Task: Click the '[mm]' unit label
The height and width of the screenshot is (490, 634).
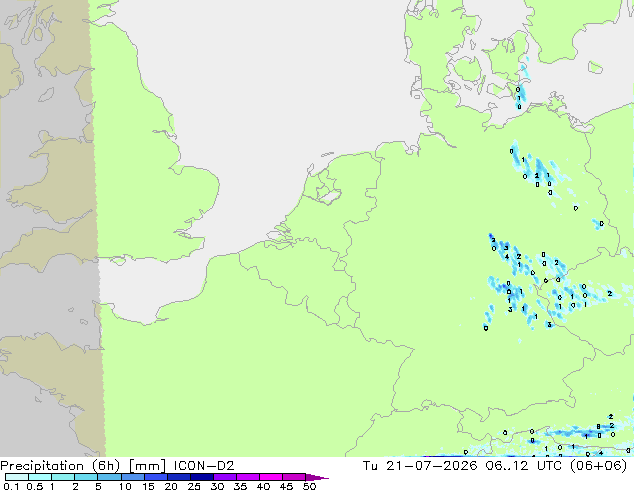Action: [x=147, y=466]
